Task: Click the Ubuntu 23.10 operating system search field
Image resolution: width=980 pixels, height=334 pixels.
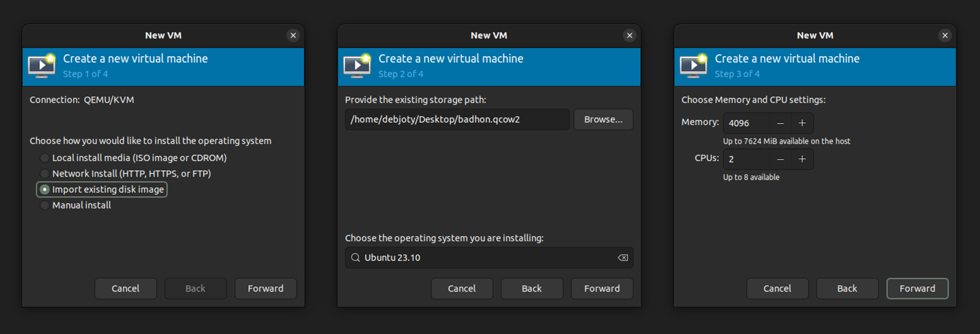Action: tap(489, 258)
